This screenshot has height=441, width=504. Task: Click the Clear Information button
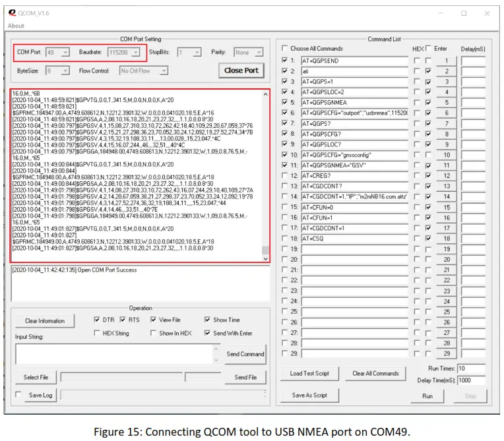tap(45, 321)
